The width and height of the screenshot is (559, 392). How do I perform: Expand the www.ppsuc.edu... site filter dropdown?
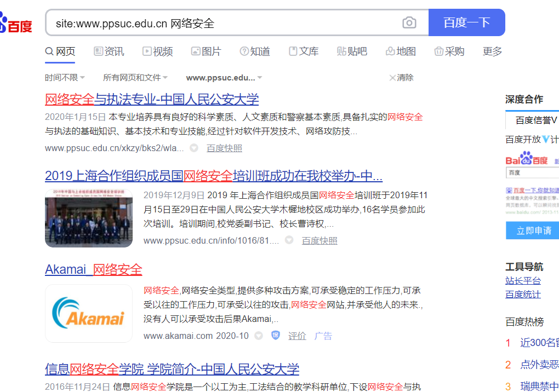tap(224, 78)
